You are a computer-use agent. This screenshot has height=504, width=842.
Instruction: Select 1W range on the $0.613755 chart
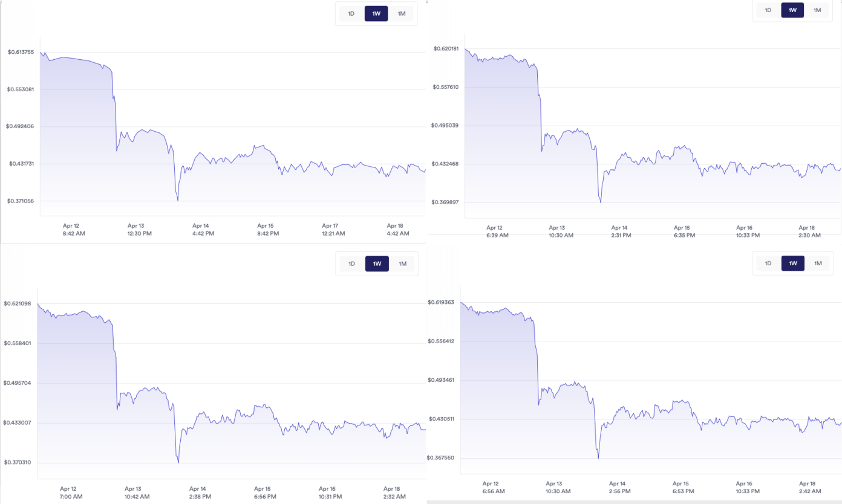coord(376,13)
